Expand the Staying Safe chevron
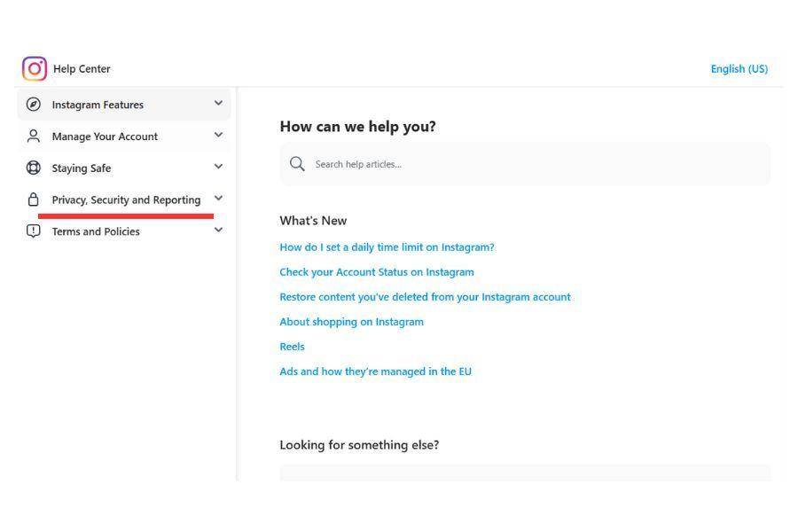Viewport: 798px width, 532px height. [218, 167]
